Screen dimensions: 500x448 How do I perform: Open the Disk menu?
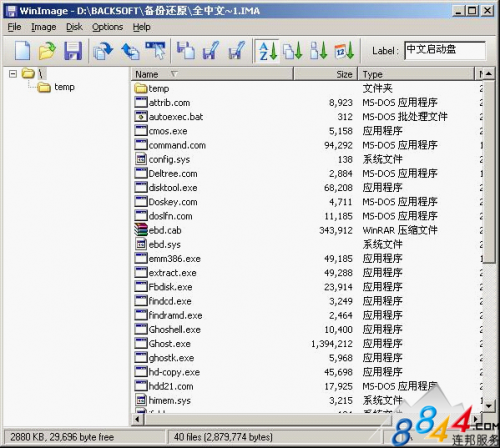click(74, 27)
